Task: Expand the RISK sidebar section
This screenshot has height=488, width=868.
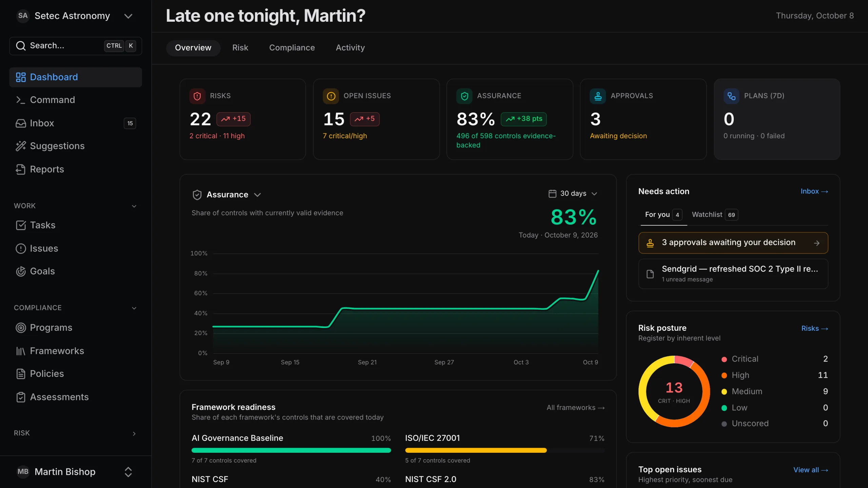Action: coord(134,433)
